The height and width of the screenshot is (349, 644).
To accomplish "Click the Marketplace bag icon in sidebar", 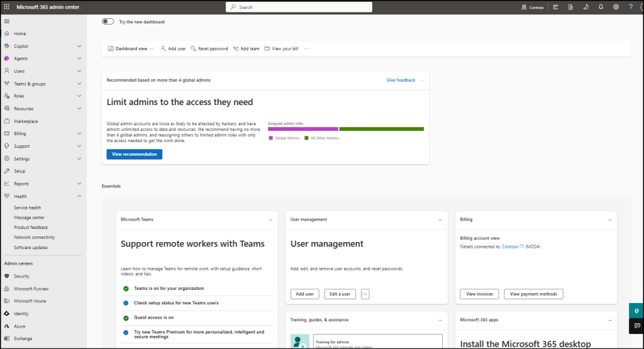I will coord(6,121).
